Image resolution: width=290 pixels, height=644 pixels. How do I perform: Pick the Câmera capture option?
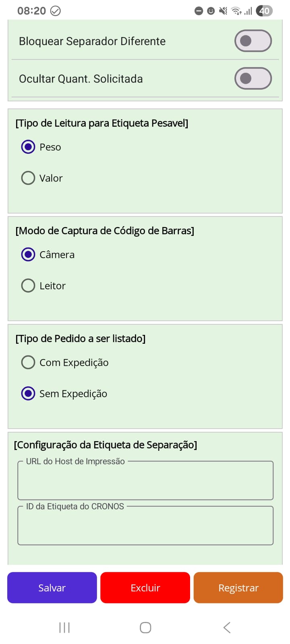click(x=28, y=254)
